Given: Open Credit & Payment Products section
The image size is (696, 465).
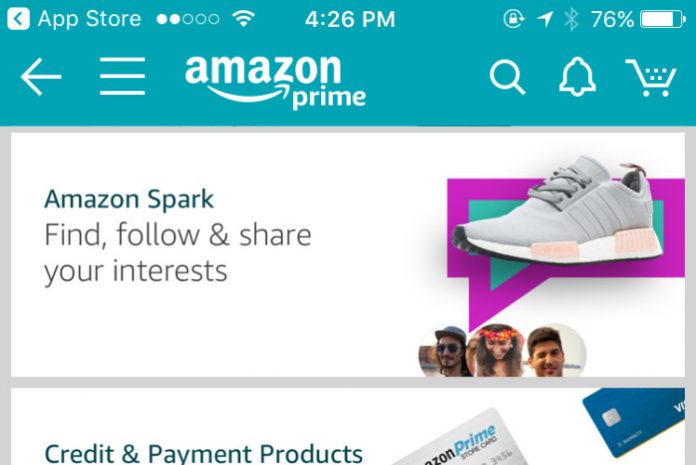Looking at the screenshot, I should 204,454.
